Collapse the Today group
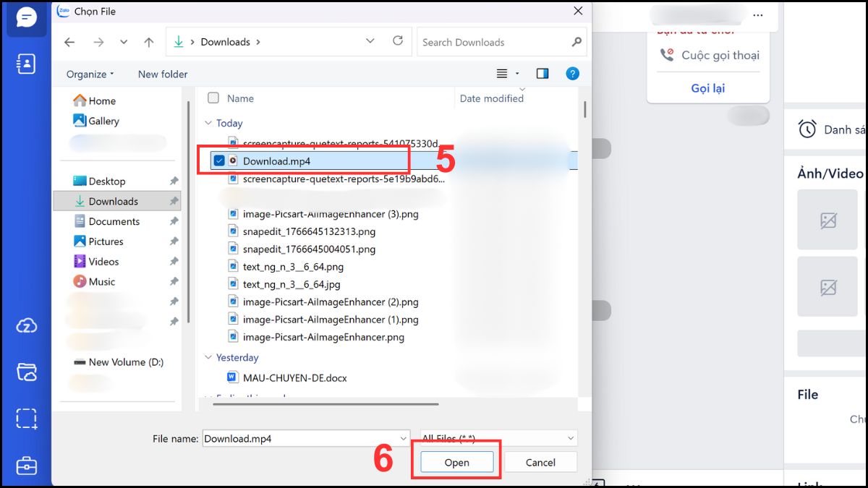 pyautogui.click(x=208, y=124)
